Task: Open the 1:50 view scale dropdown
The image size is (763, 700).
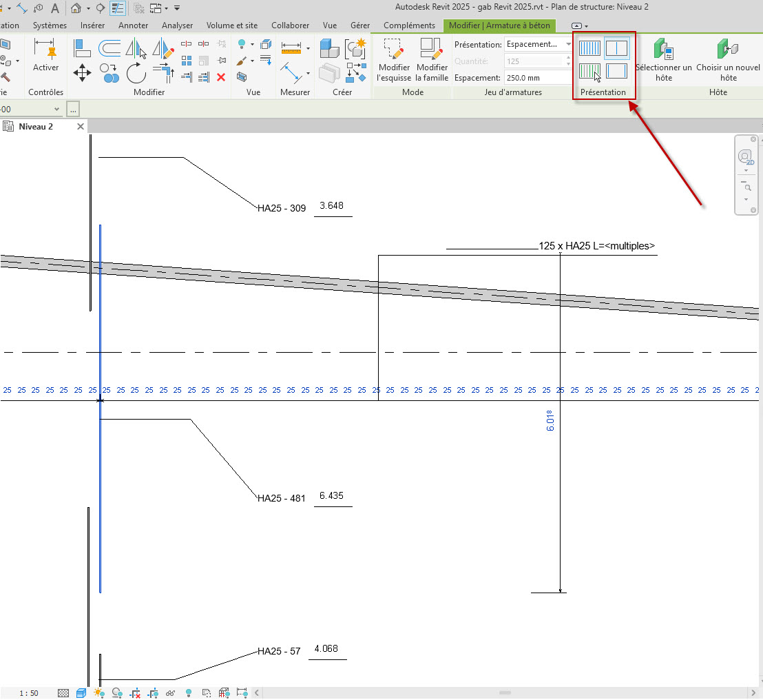Action: coord(28,693)
